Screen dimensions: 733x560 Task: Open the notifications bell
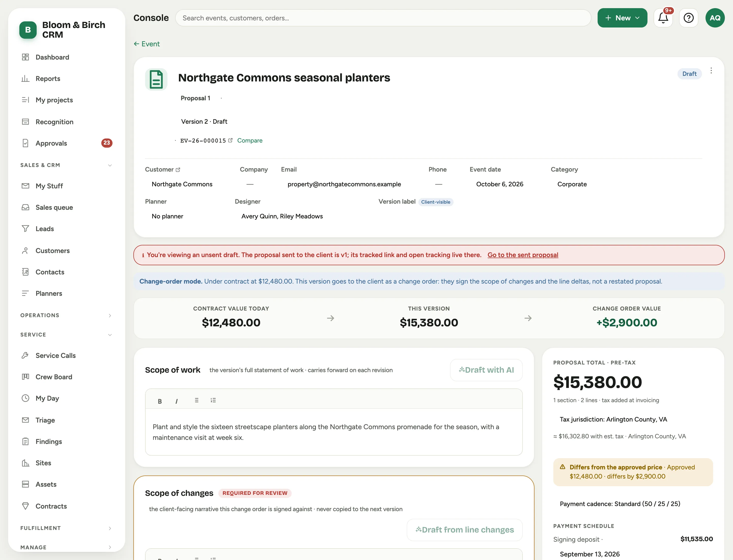[x=663, y=18]
